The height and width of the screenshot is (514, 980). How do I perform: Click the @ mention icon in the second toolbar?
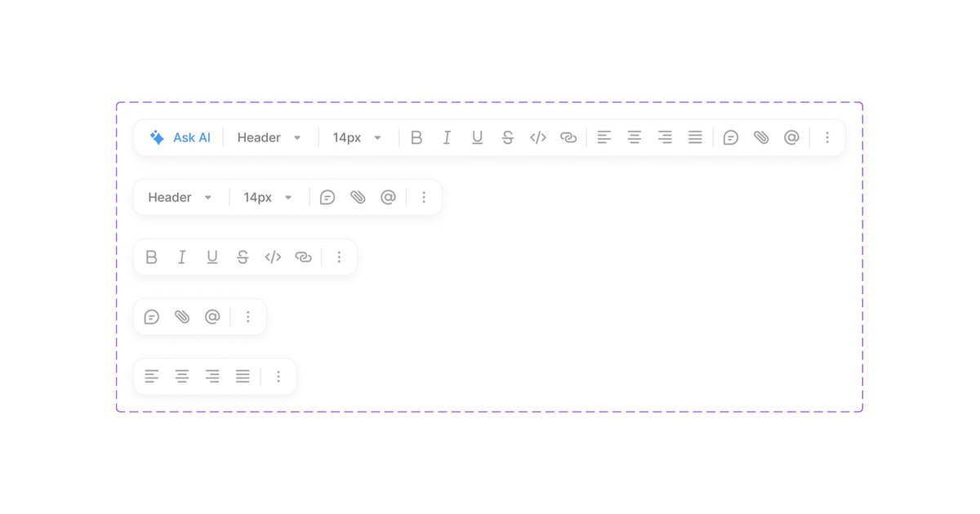coord(388,197)
